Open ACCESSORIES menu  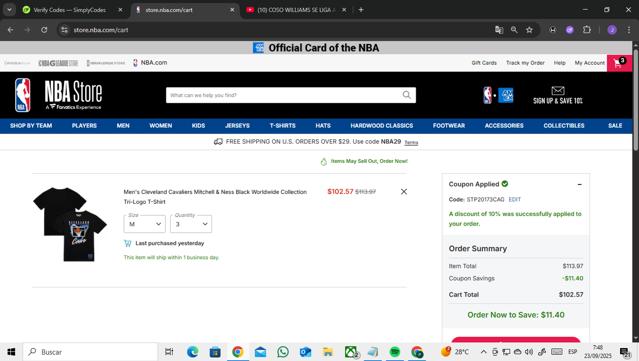pyautogui.click(x=504, y=125)
